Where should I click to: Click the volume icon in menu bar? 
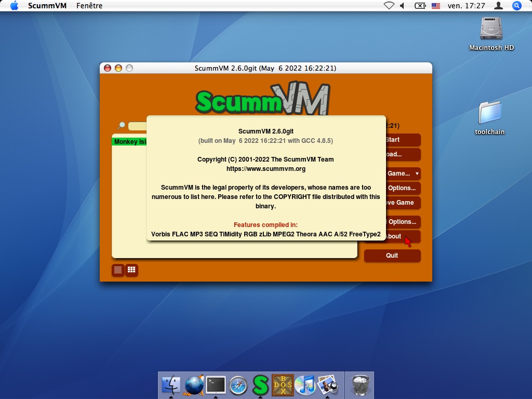(x=403, y=5)
